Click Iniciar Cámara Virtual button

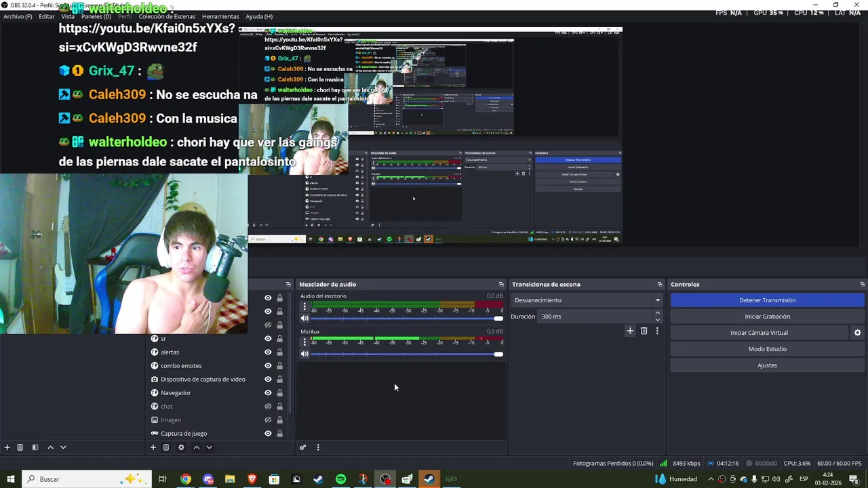pos(759,333)
